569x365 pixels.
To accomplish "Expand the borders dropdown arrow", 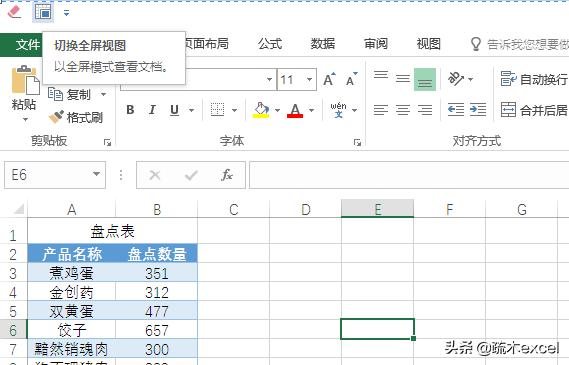I will (x=234, y=110).
